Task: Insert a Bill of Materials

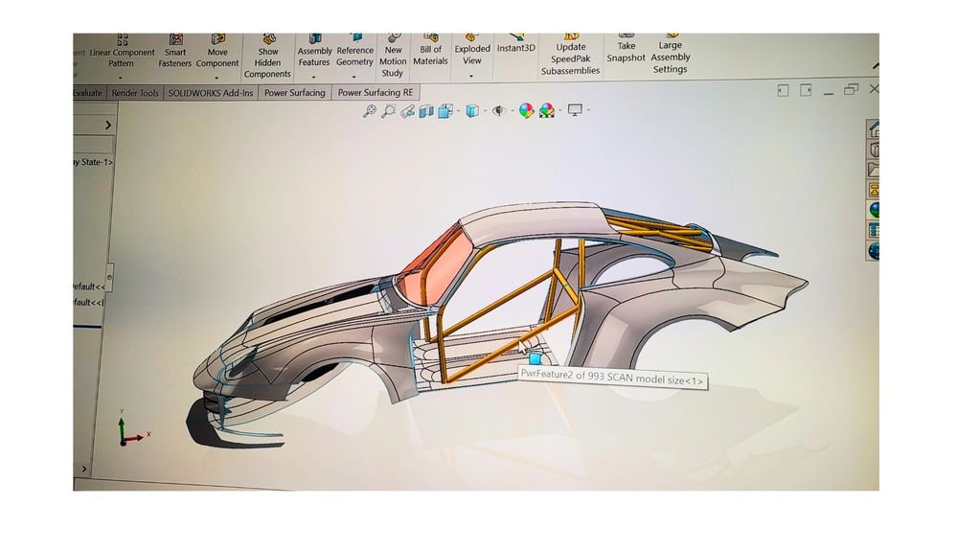Action: pyautogui.click(x=430, y=50)
